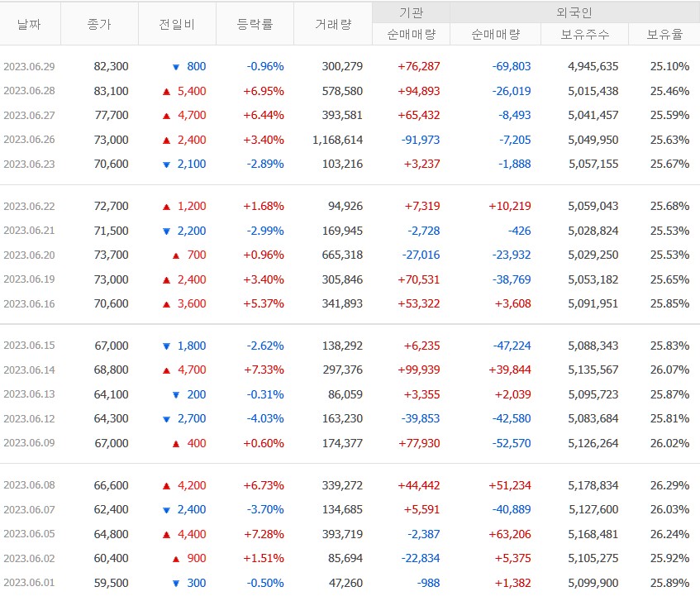Click the 거래량 column header
This screenshot has height=601, width=700.
333,24
